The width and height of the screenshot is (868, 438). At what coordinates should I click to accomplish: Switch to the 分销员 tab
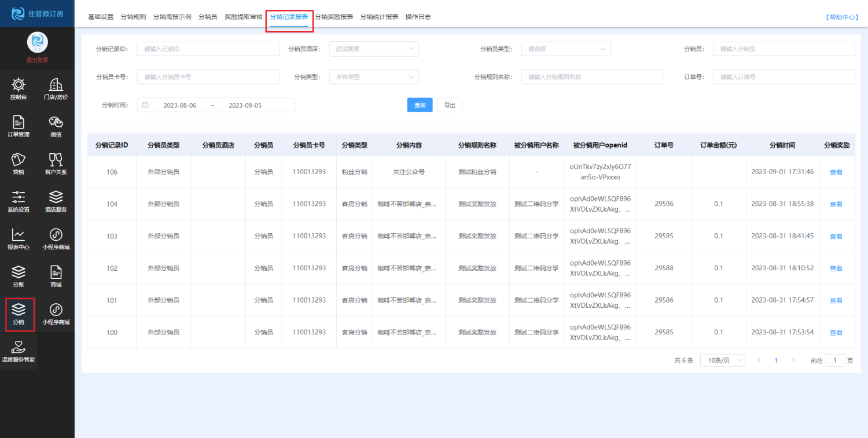(x=208, y=17)
